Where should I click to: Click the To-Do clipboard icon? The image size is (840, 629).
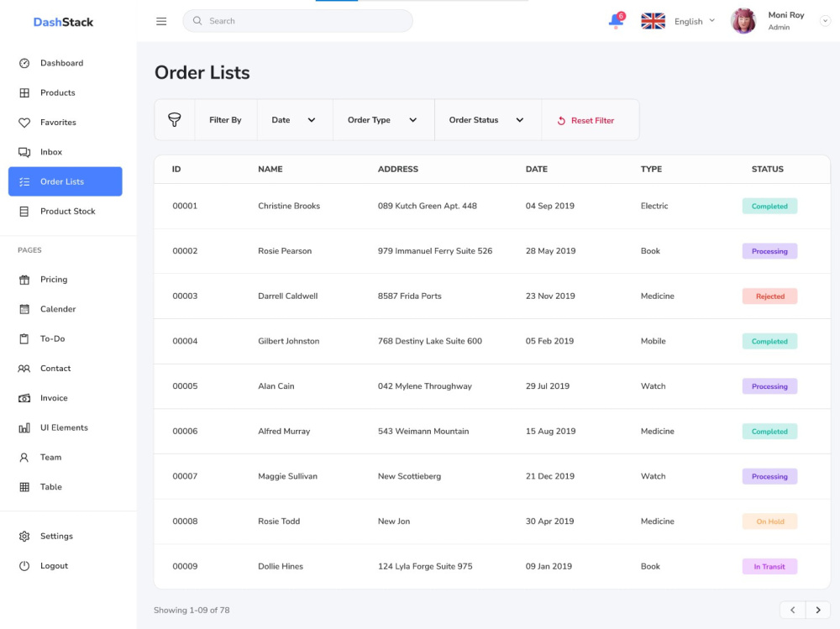click(24, 338)
